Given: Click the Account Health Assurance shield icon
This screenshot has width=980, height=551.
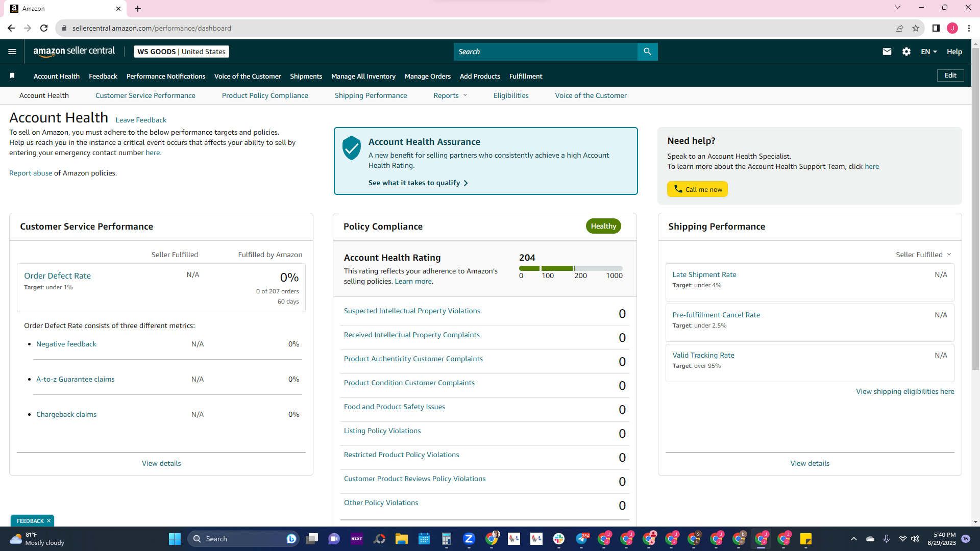Looking at the screenshot, I should (x=352, y=148).
